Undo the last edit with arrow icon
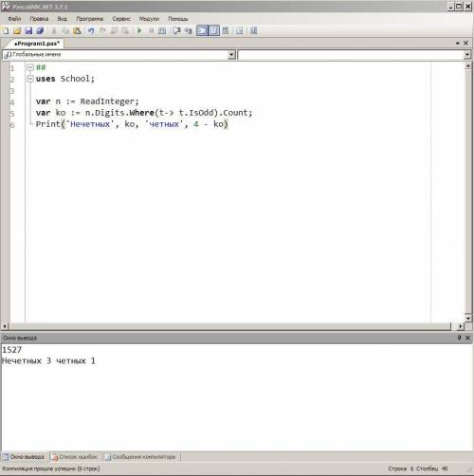 [x=91, y=30]
